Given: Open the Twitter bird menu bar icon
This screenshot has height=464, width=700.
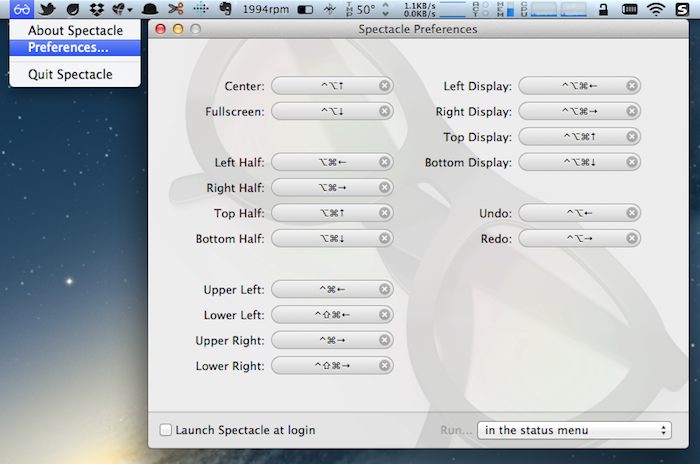Looking at the screenshot, I should pos(46,8).
